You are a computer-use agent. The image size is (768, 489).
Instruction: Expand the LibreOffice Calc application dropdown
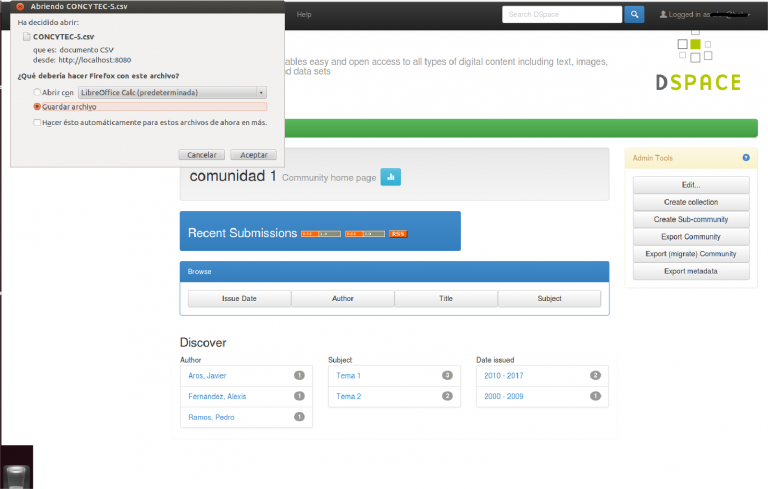[261, 92]
